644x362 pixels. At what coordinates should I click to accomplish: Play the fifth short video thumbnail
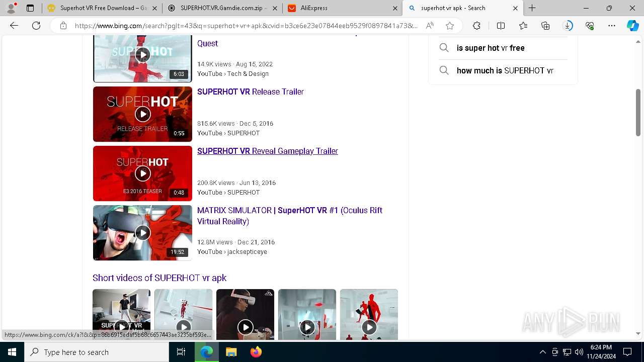pyautogui.click(x=369, y=315)
